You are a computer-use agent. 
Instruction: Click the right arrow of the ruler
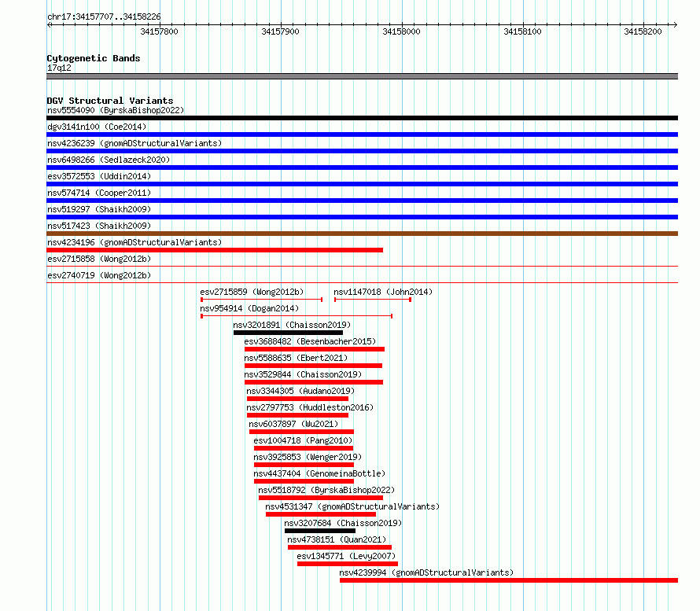675,24
